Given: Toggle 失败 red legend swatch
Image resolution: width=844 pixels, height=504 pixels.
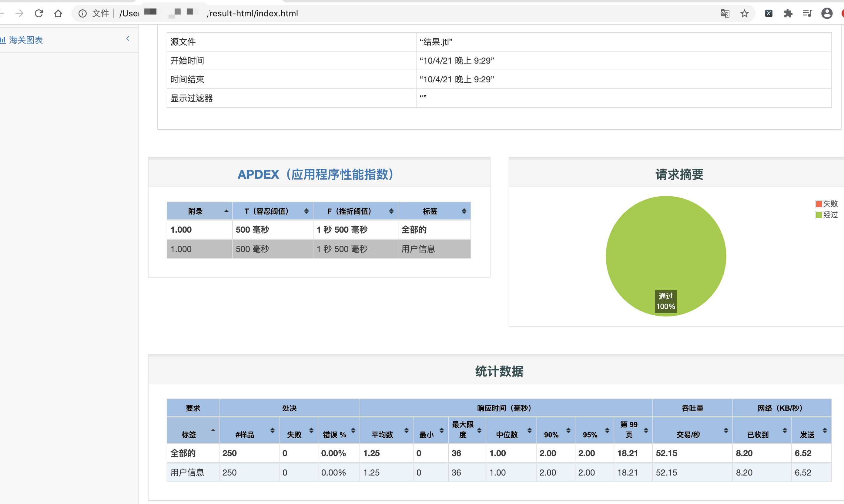Looking at the screenshot, I should 819,204.
